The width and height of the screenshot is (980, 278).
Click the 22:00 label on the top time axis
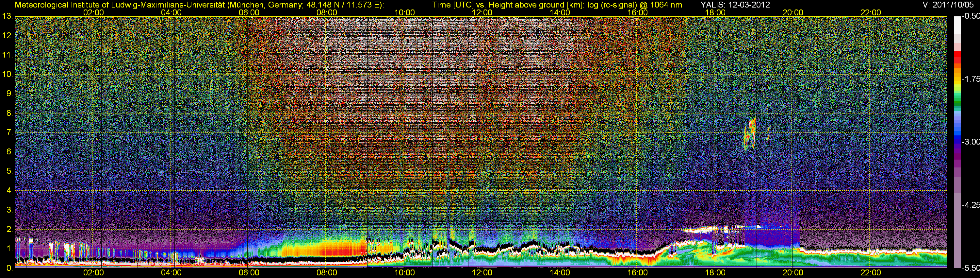871,12
